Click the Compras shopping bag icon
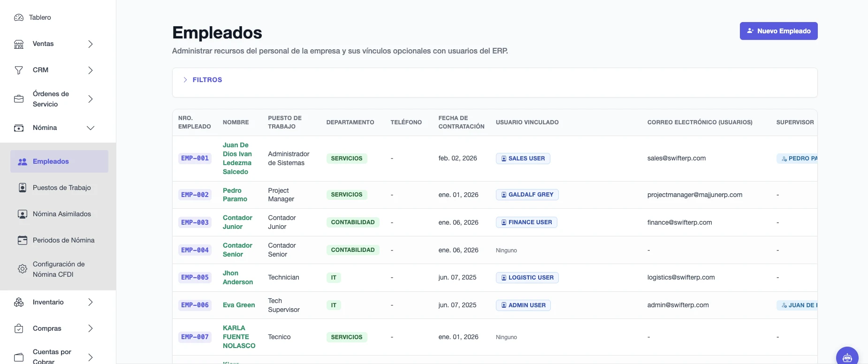Image resolution: width=868 pixels, height=364 pixels. [19, 329]
